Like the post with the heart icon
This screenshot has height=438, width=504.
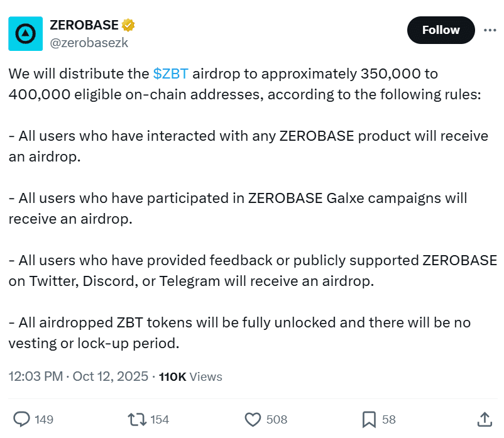(253, 419)
